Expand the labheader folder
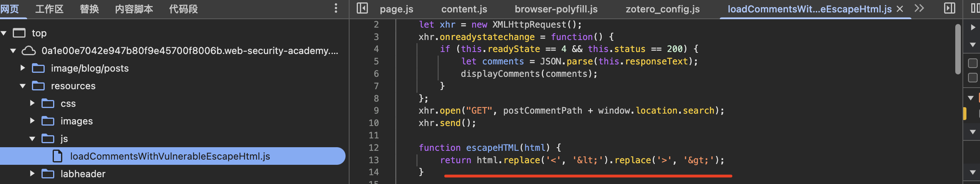Viewport: 980px width, 184px height. [x=32, y=174]
